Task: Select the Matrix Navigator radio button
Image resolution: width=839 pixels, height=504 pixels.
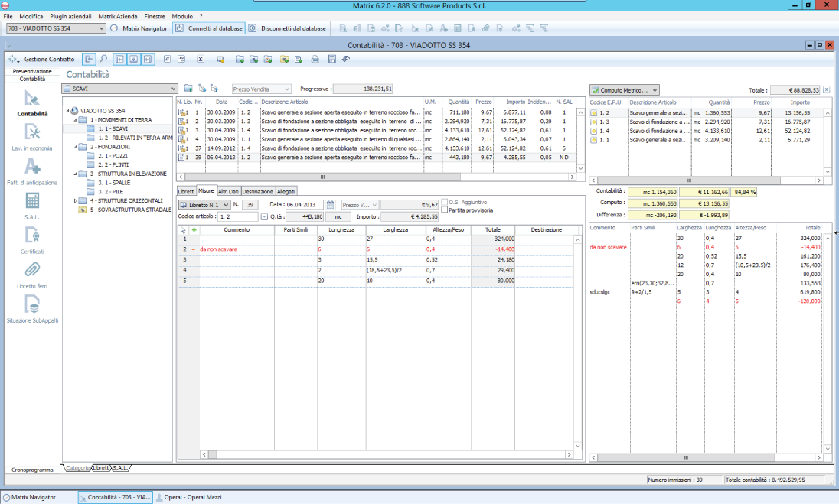Action: [x=114, y=28]
